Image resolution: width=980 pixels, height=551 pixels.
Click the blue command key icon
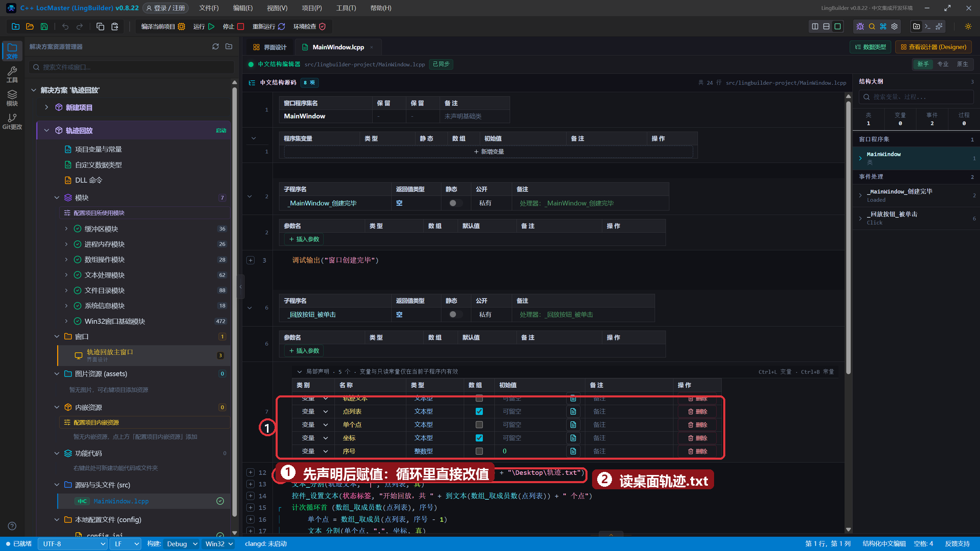pyautogui.click(x=883, y=27)
